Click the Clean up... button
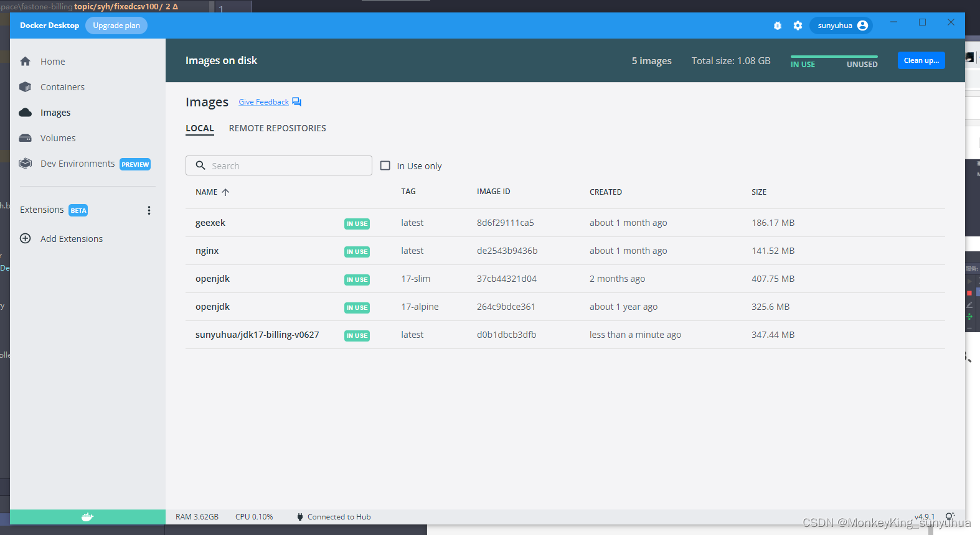Viewport: 980px width, 535px height. [921, 60]
